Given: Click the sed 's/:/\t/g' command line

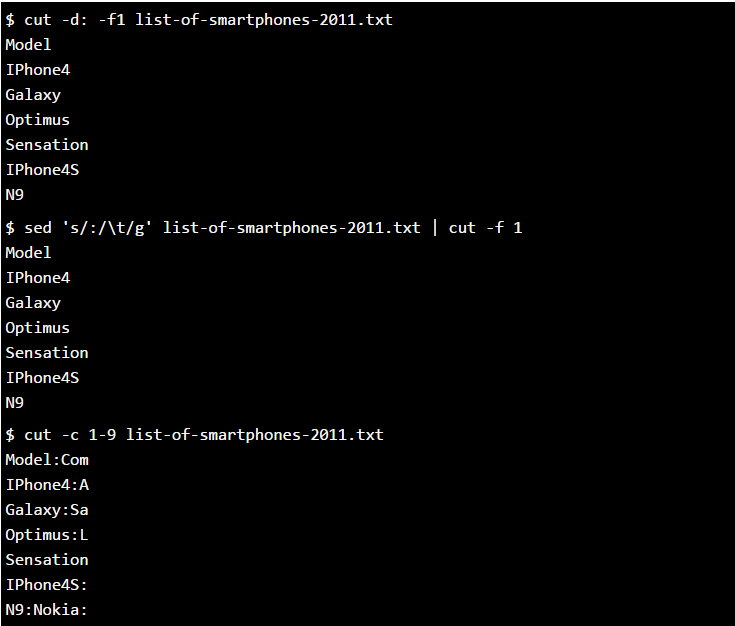Looking at the screenshot, I should pyautogui.click(x=264, y=228).
